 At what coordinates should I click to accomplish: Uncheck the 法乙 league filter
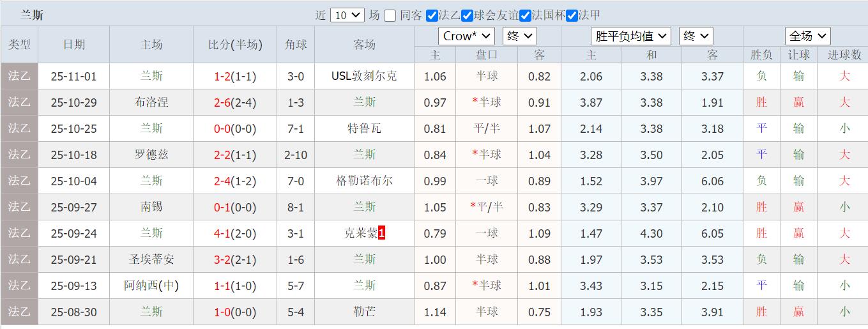click(x=432, y=15)
